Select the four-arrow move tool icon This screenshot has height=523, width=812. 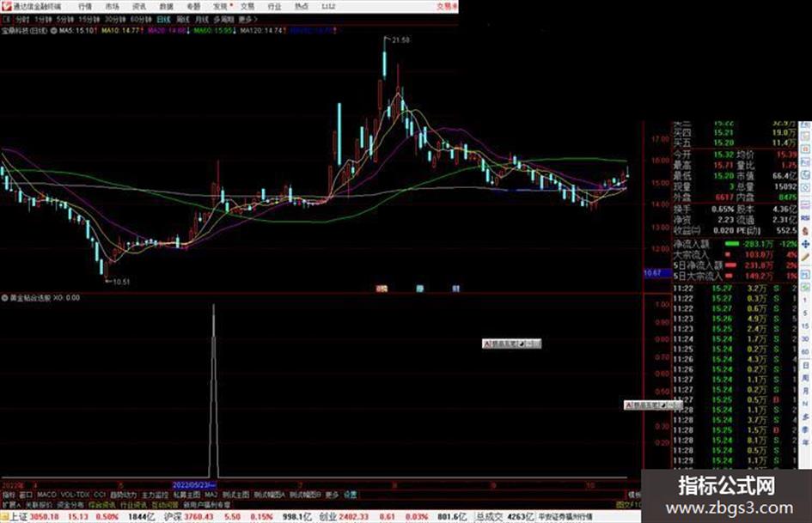tap(805, 244)
